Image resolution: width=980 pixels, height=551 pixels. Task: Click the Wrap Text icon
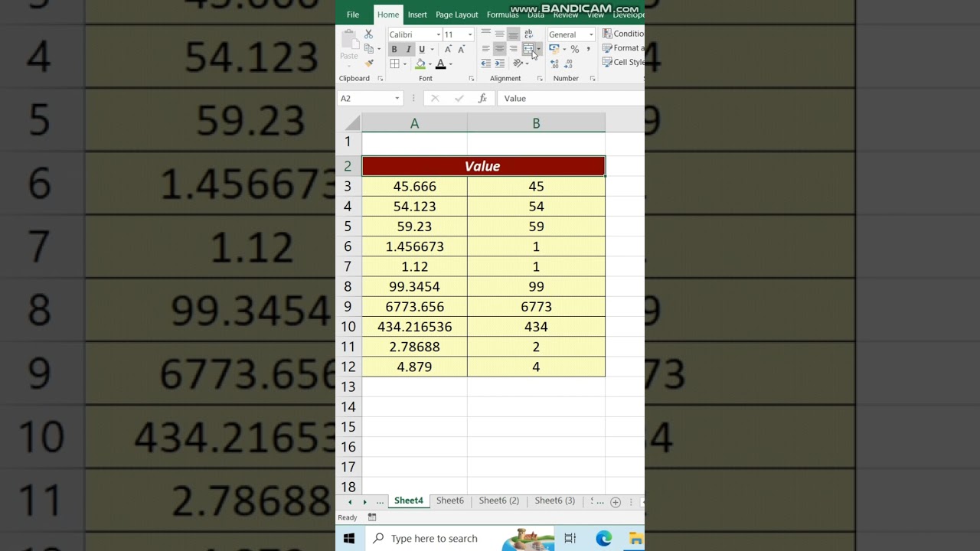[528, 34]
